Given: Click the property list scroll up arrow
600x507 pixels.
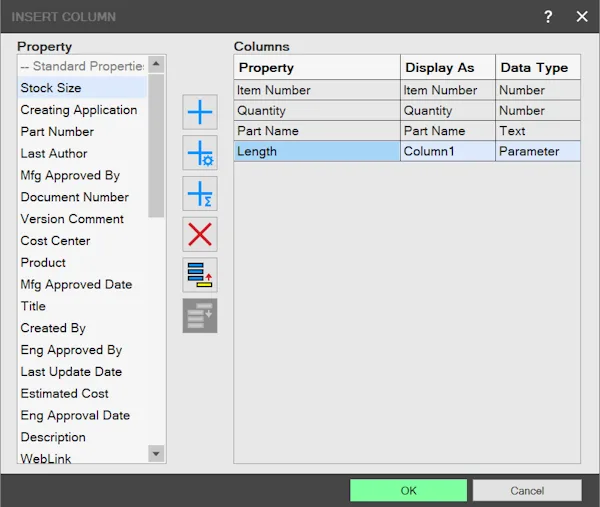Looking at the screenshot, I should tap(156, 64).
